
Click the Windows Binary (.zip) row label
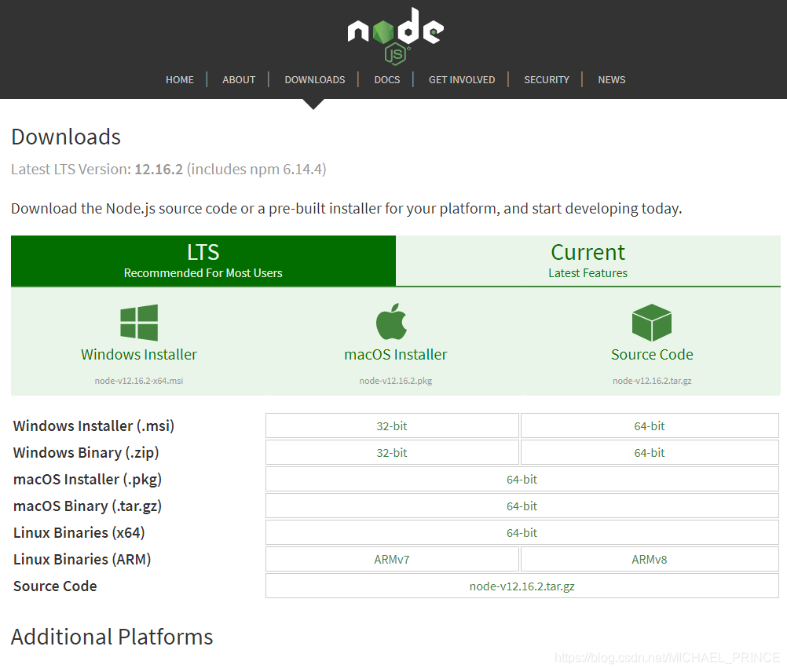(86, 452)
